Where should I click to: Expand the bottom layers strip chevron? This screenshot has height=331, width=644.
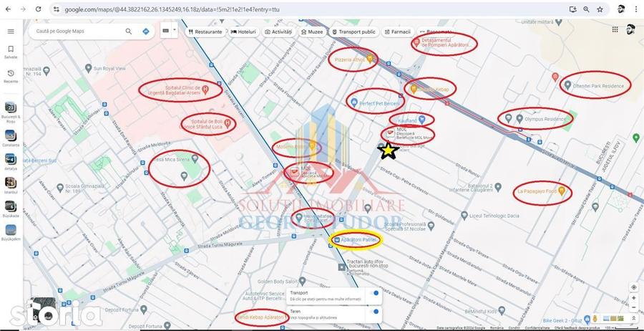(x=634, y=318)
